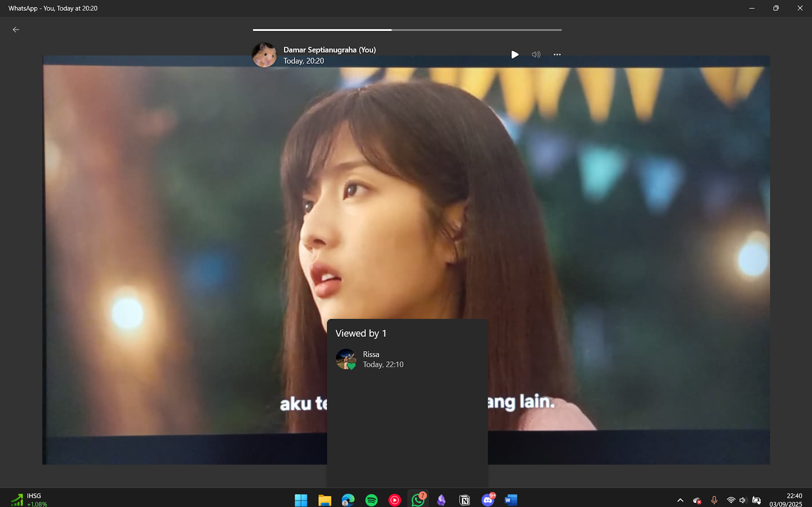The width and height of the screenshot is (812, 507).
Task: Open Obsidian purple taskbar icon
Action: coord(441,500)
